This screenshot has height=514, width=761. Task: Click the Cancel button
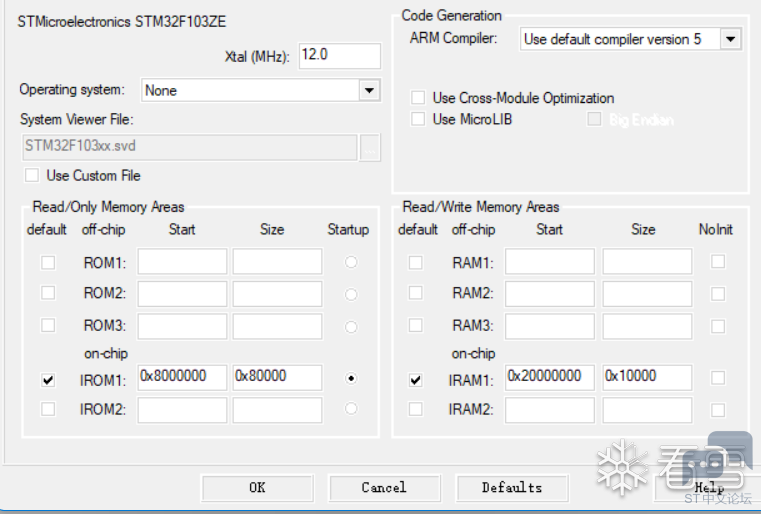tap(384, 488)
